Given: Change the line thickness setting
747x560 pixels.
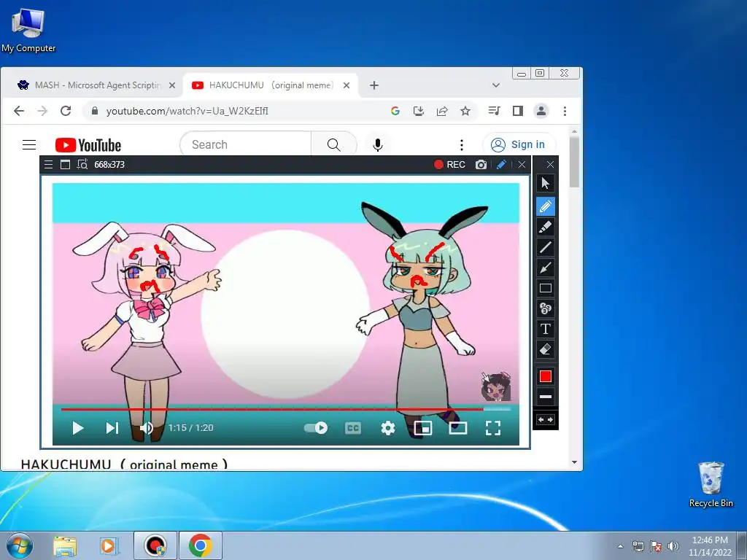Looking at the screenshot, I should click(546, 396).
